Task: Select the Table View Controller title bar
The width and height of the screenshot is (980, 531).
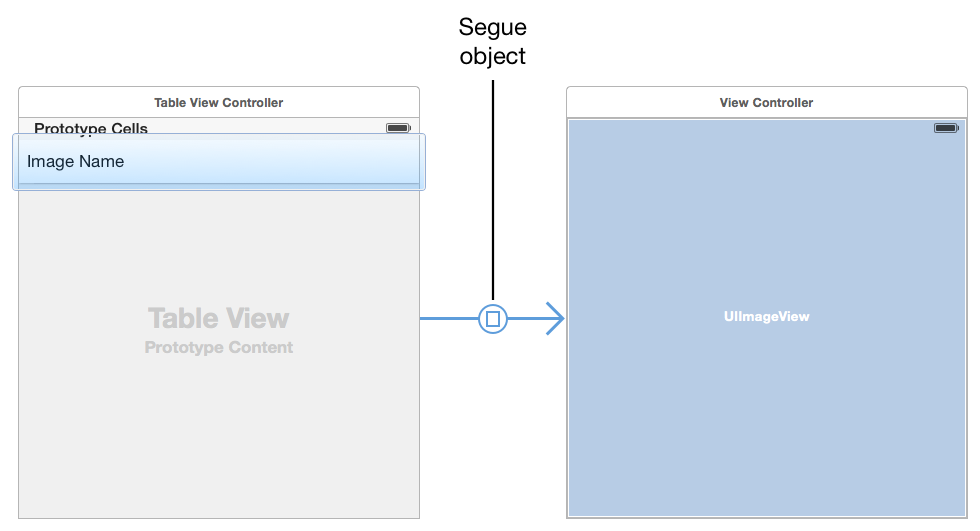Action: 218,102
